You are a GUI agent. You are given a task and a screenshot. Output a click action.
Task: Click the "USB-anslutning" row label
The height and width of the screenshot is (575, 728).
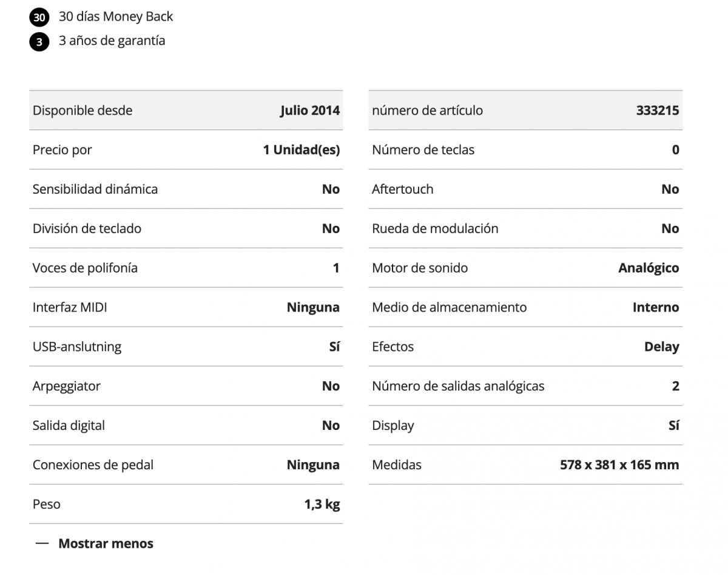tap(77, 347)
